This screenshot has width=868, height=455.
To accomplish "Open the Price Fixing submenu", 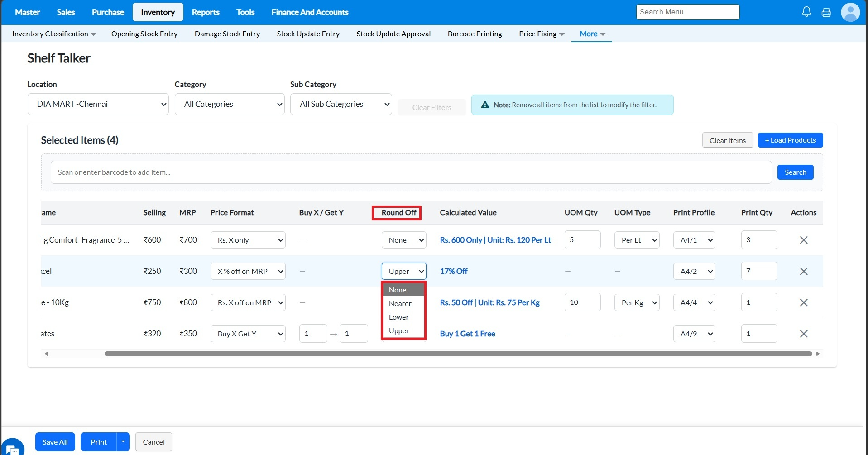I will point(542,34).
